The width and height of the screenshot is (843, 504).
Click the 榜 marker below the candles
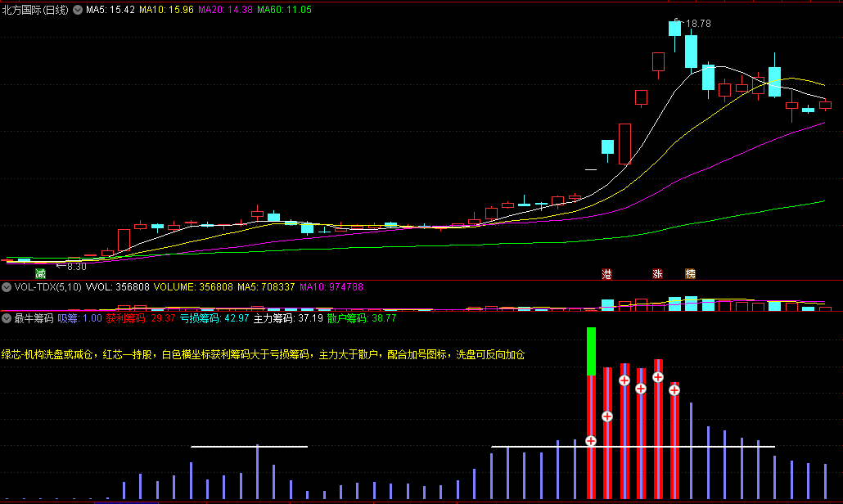pos(690,274)
